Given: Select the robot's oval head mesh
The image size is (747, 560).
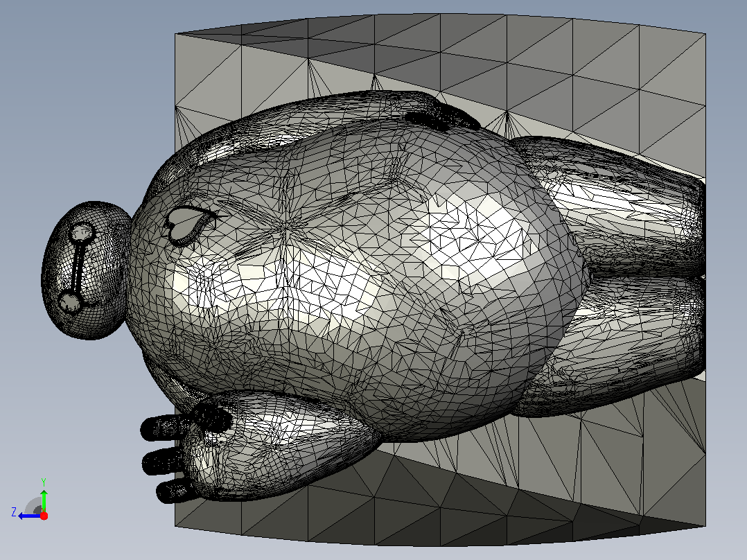Looking at the screenshot, I should pyautogui.click(x=86, y=270).
